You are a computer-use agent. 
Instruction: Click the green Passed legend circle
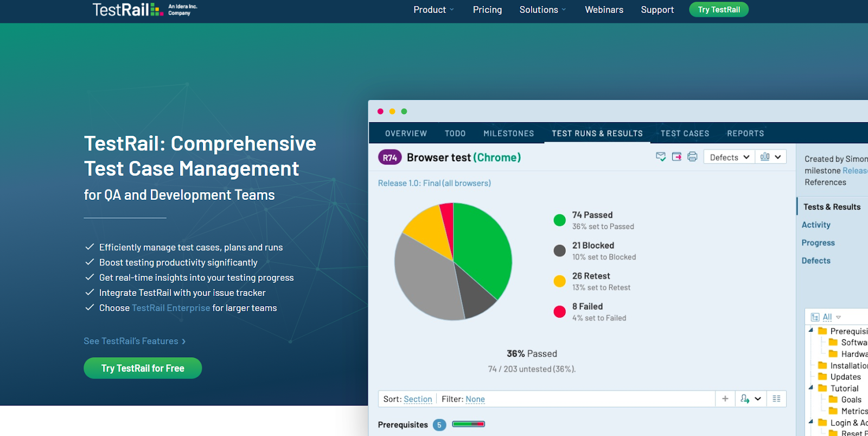point(559,220)
